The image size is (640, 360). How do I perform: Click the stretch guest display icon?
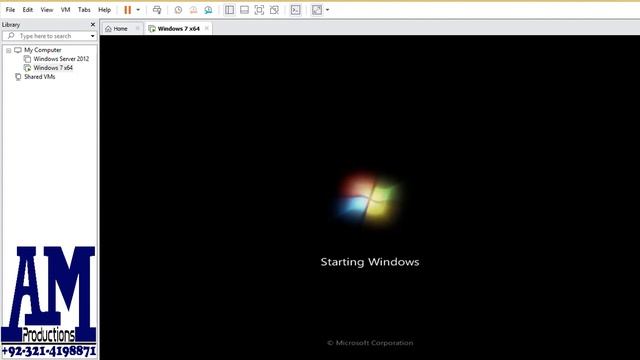(x=317, y=10)
